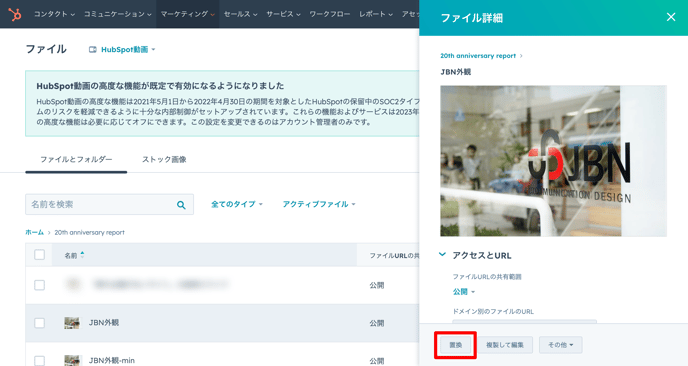Click the JBN外観-min file name
This screenshot has height=366, width=688.
(x=111, y=360)
